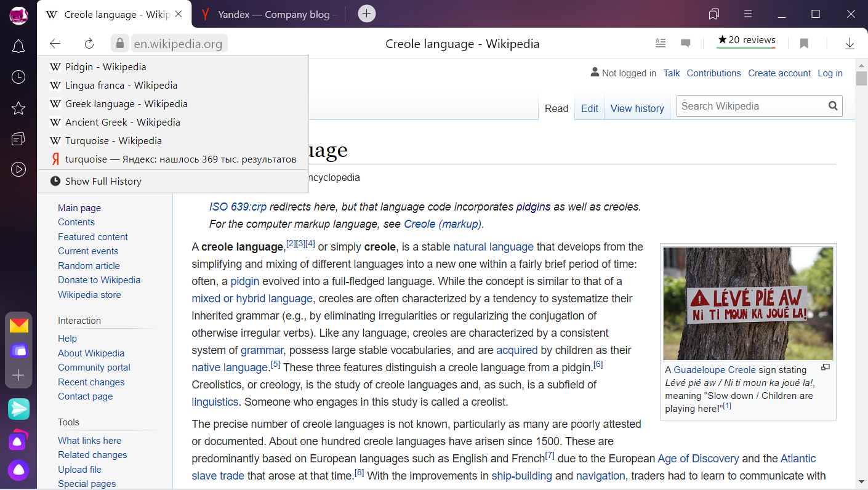Launch Alice assistant at the sidebar bottom
The image size is (868, 490).
pyautogui.click(x=18, y=470)
